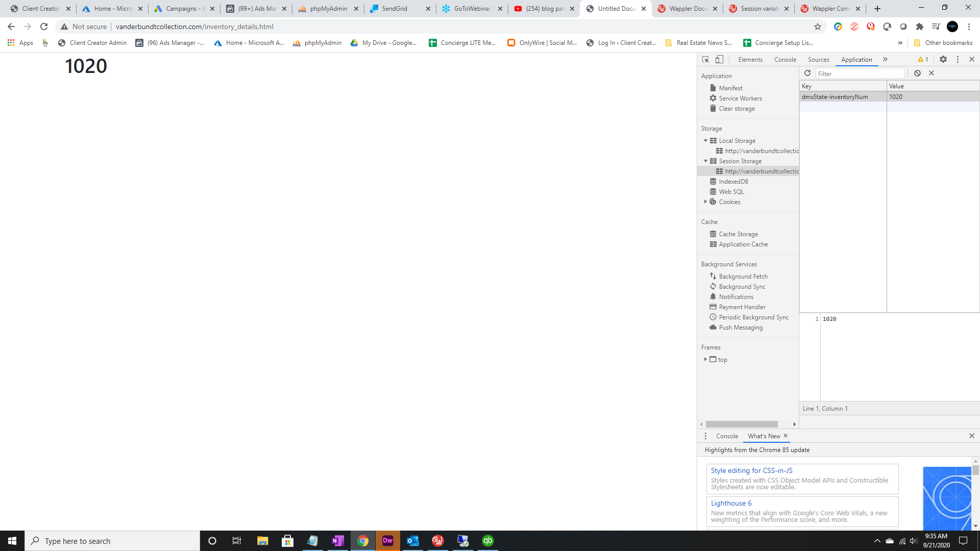Open the Lighthouse 6 link
980x551 pixels.
(731, 503)
